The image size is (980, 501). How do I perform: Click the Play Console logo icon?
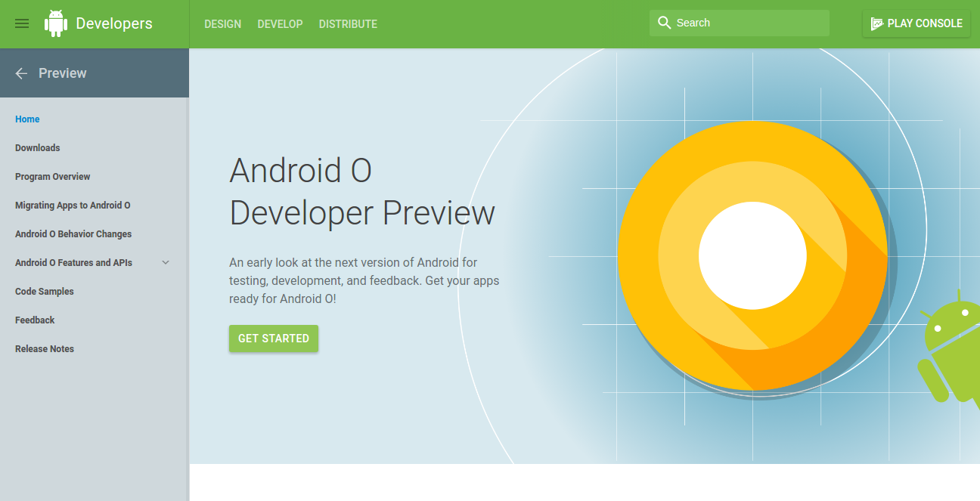(x=877, y=23)
